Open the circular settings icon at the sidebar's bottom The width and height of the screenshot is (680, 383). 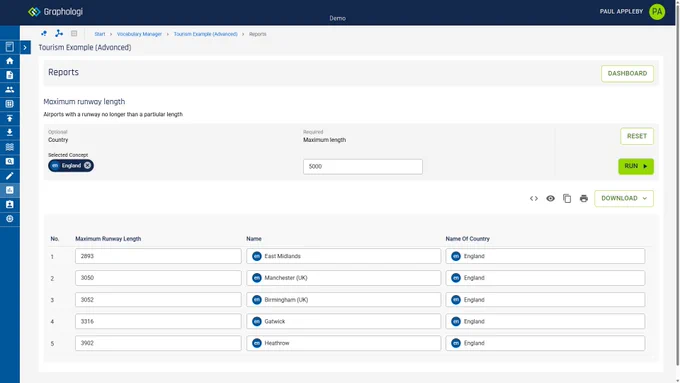10,219
